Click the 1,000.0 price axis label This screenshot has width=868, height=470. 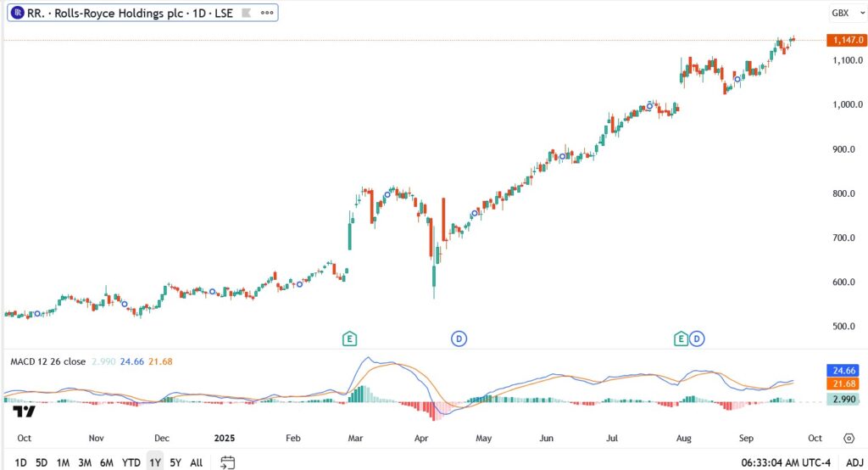click(848, 104)
